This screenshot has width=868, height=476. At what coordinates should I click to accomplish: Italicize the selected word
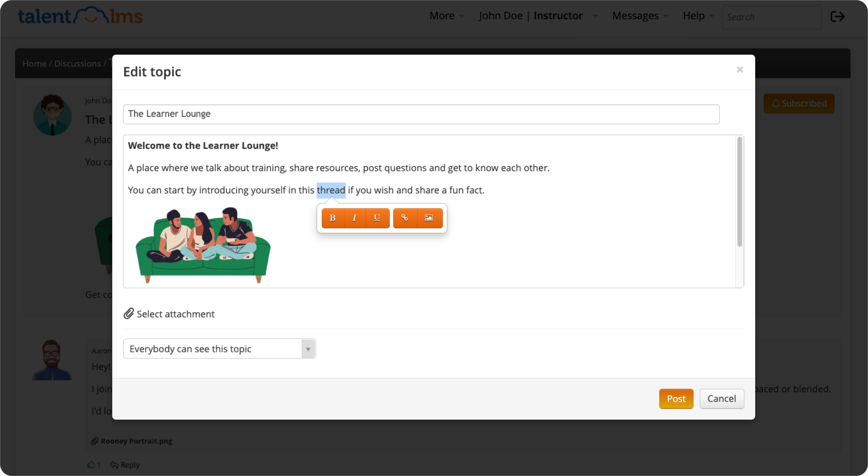tap(354, 218)
